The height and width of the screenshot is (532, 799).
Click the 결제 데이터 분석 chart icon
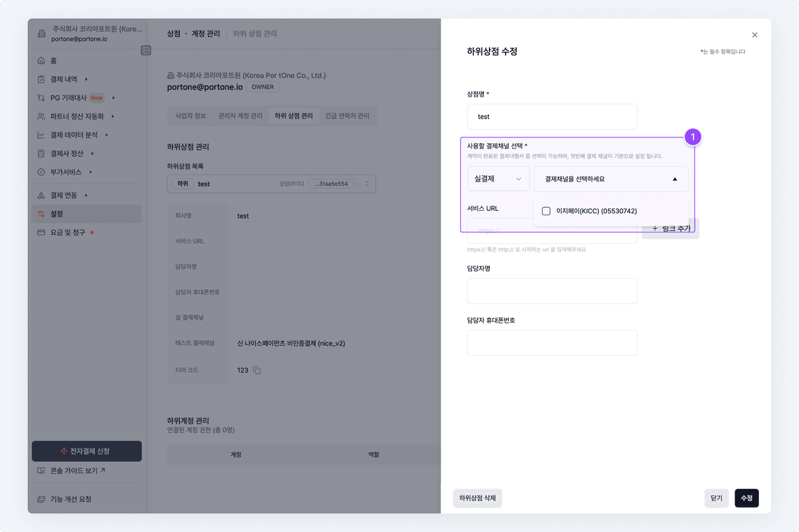41,135
